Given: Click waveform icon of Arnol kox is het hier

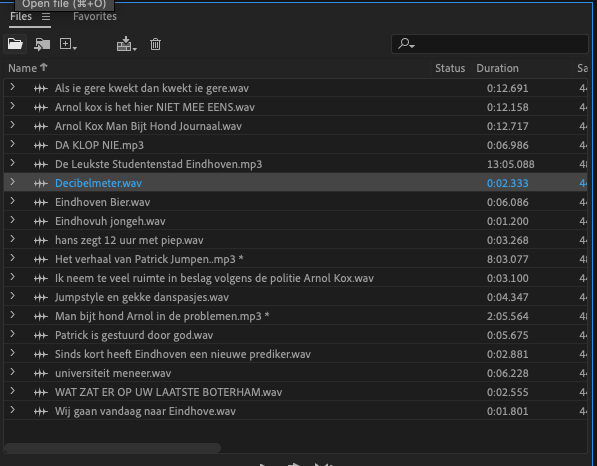Looking at the screenshot, I should click(41, 108).
